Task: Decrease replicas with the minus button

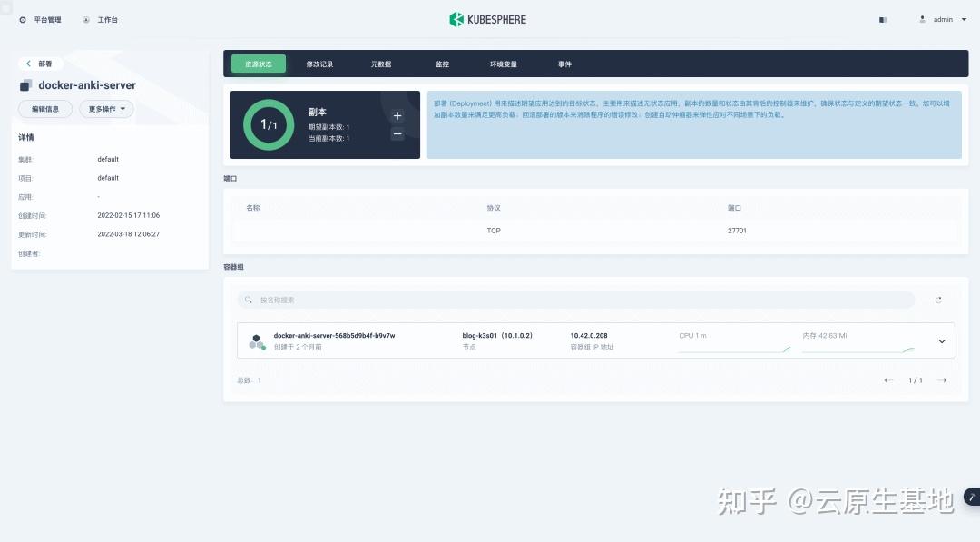Action: (397, 134)
